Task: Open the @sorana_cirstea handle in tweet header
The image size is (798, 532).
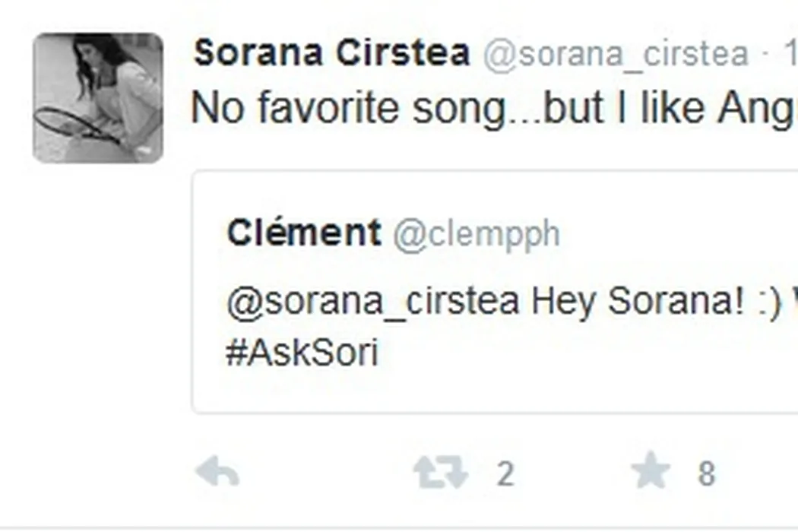Action: [616, 54]
